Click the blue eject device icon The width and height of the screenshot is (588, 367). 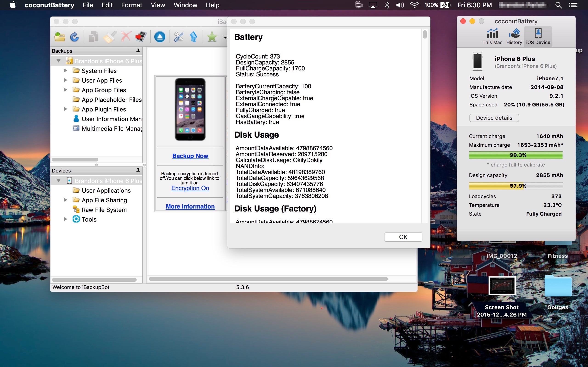160,37
